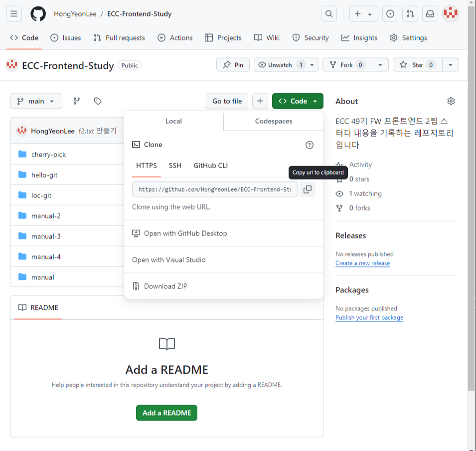Open the hamburger navigation menu
Screen dimensions: 476x451
14,13
